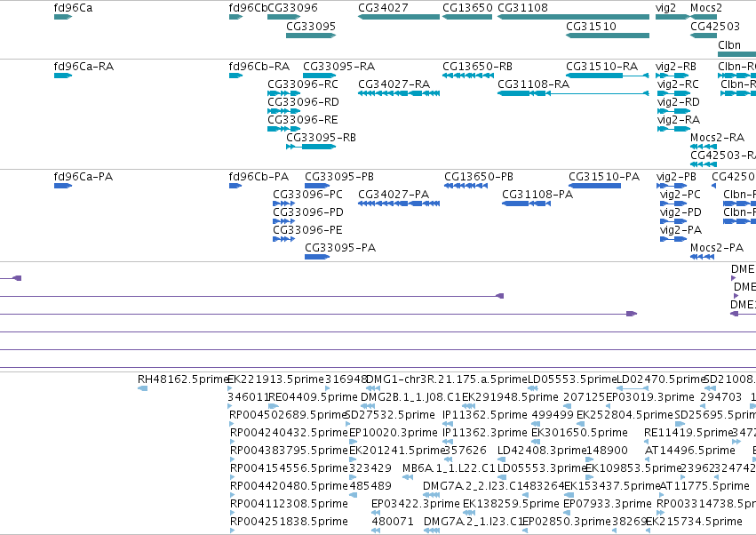
Task: Open the Mocs2 gene label
Action: (x=706, y=8)
